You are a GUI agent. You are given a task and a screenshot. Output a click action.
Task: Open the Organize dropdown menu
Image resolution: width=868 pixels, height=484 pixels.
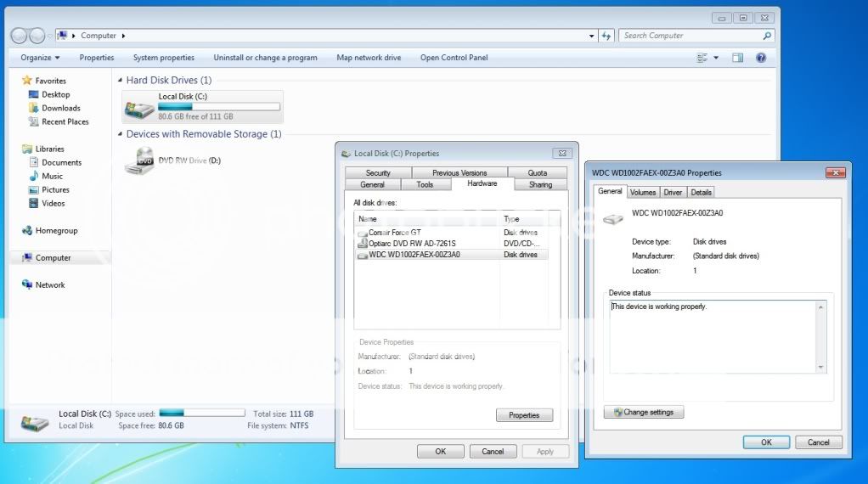pos(40,58)
